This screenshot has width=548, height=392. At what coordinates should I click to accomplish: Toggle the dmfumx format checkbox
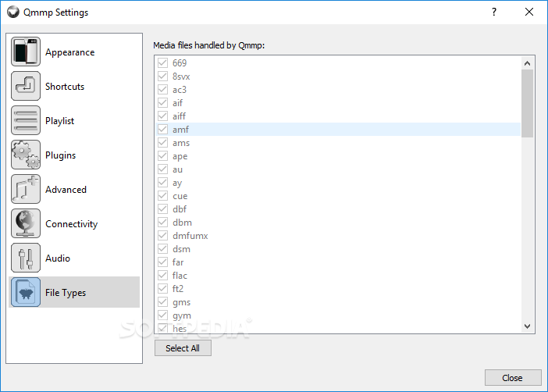pyautogui.click(x=162, y=236)
